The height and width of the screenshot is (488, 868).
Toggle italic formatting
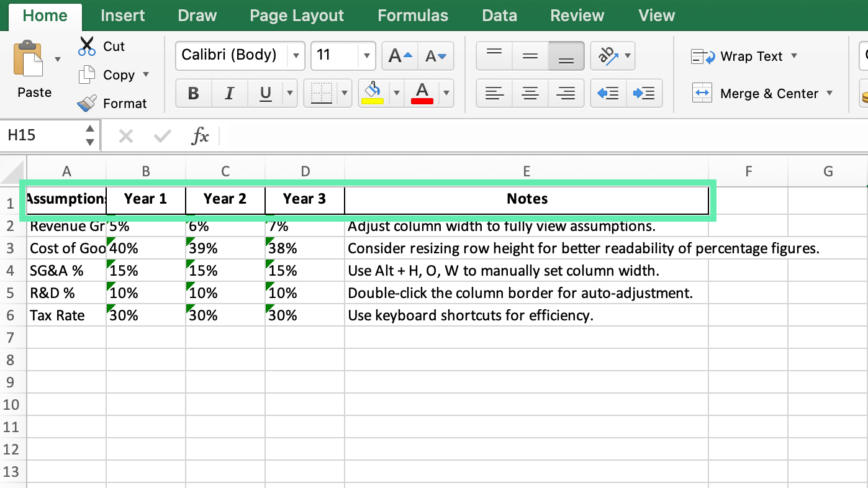(x=229, y=93)
